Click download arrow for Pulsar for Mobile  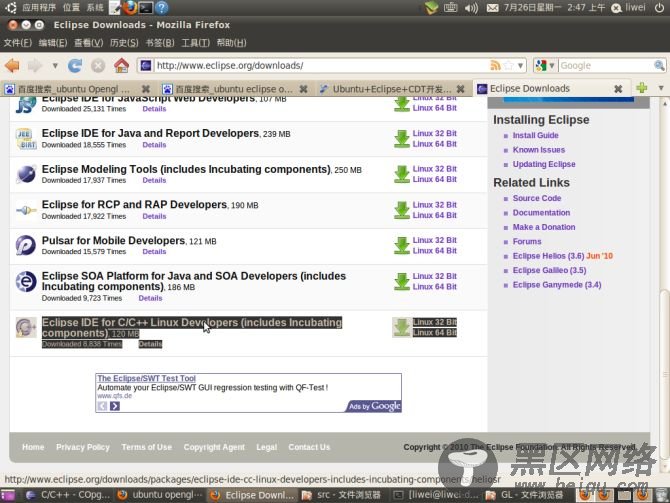pyautogui.click(x=402, y=246)
